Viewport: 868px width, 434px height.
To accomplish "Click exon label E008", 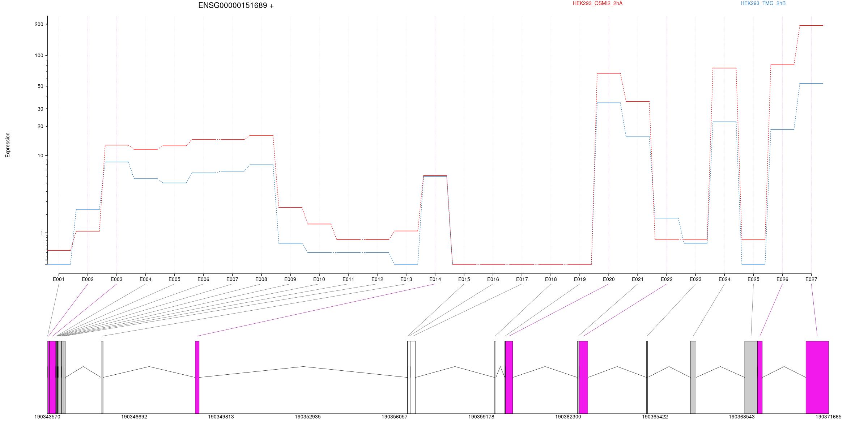I will click(x=261, y=279).
